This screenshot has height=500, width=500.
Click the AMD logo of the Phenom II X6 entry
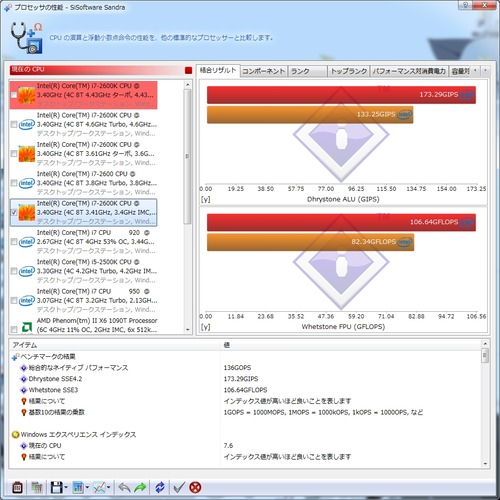[27, 327]
